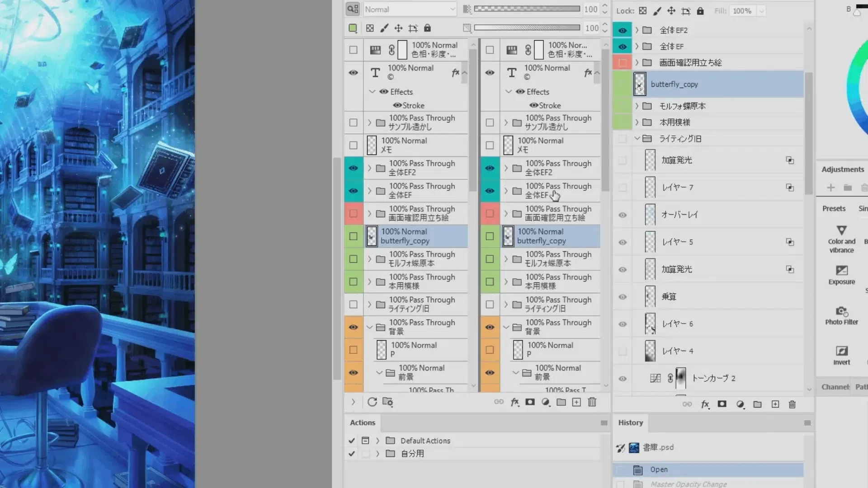Click the lock artboard nesting icon in Lock row

pos(686,11)
